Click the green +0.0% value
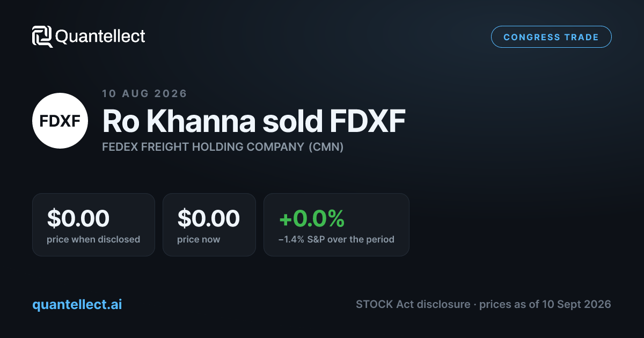Viewport: 644px width, 338px height. coord(311,218)
